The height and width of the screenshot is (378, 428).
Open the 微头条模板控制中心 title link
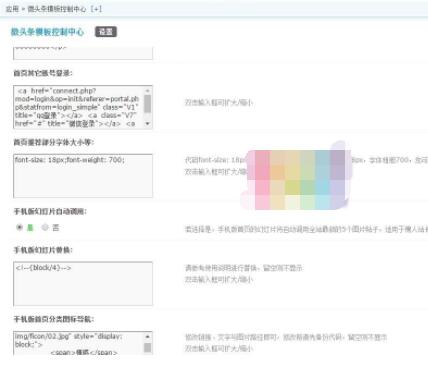point(47,32)
